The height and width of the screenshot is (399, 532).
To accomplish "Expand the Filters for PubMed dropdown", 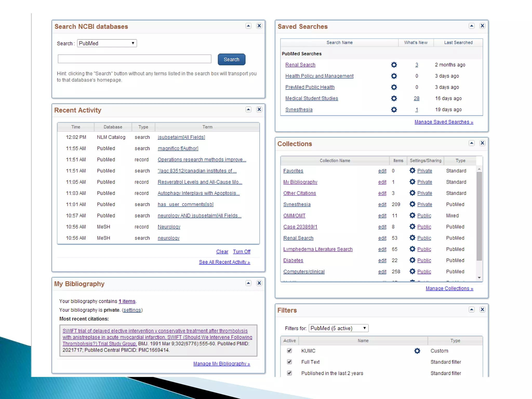I will coord(338,328).
